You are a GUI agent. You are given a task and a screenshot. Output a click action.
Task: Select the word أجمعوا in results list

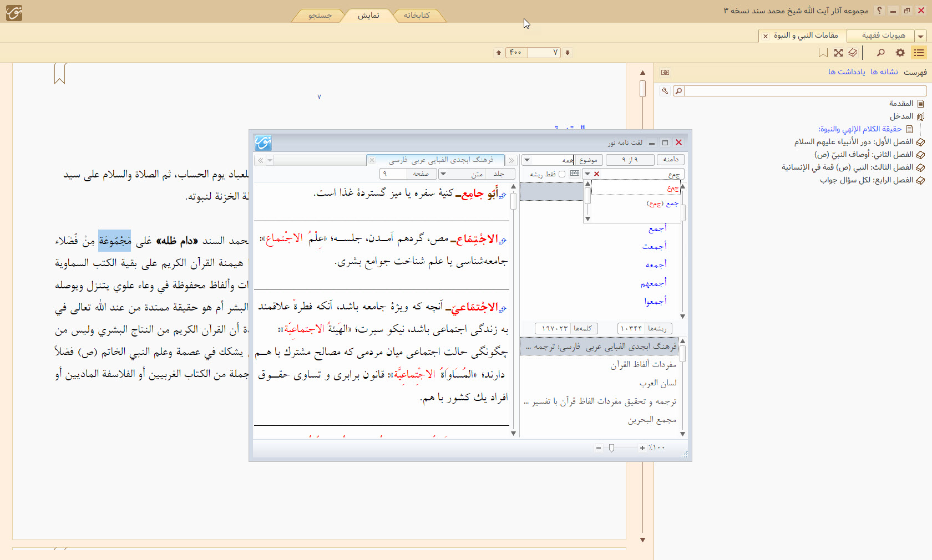point(655,301)
